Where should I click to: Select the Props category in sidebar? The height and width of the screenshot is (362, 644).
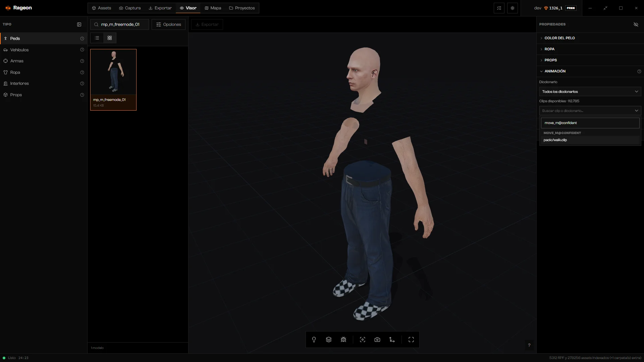click(x=44, y=95)
